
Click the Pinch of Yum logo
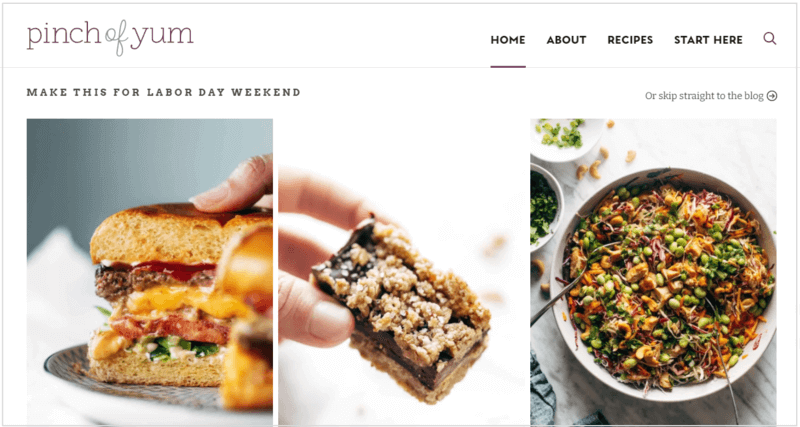pyautogui.click(x=110, y=37)
